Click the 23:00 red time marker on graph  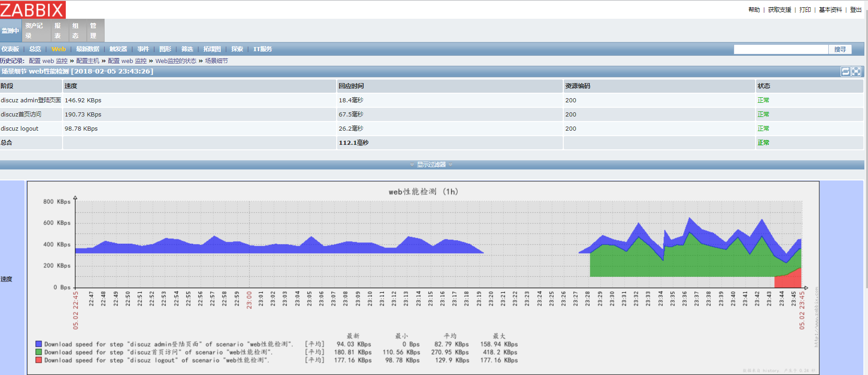click(249, 300)
